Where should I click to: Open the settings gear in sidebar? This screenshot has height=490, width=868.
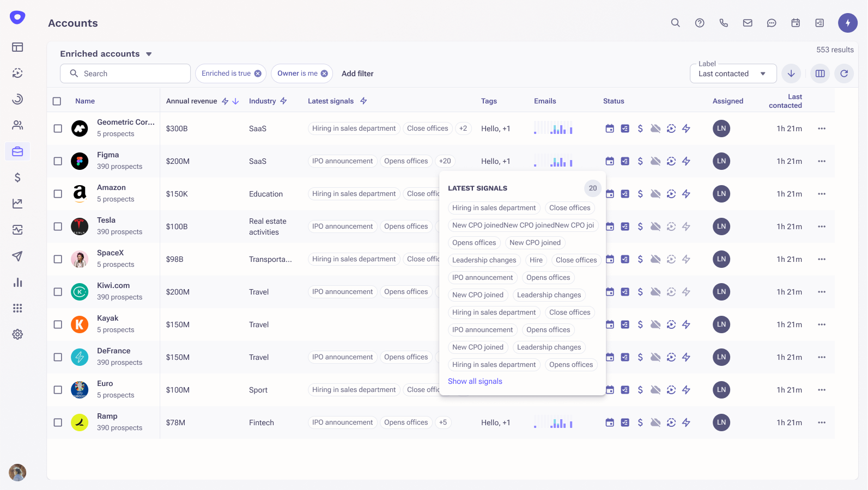tap(17, 334)
